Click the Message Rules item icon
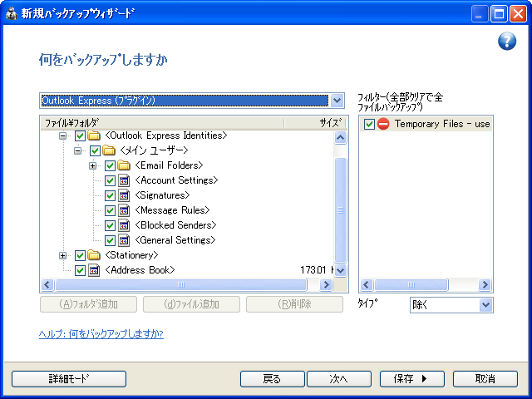Image resolution: width=532 pixels, height=399 pixels. [124, 210]
